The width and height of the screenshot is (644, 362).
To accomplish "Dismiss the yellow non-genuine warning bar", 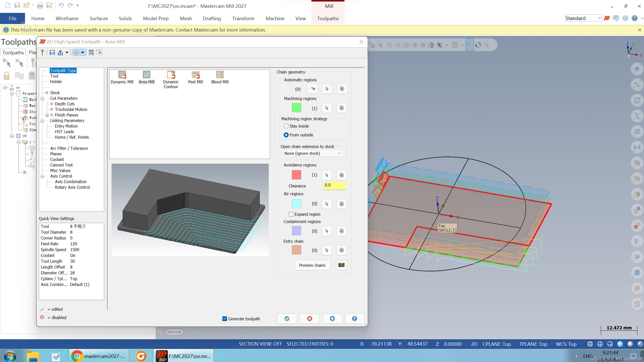I will click(x=640, y=30).
